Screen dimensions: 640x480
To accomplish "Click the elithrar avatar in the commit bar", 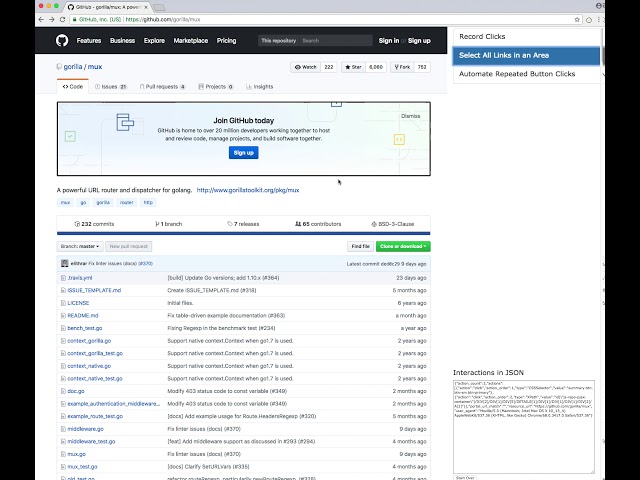I will coord(64,263).
